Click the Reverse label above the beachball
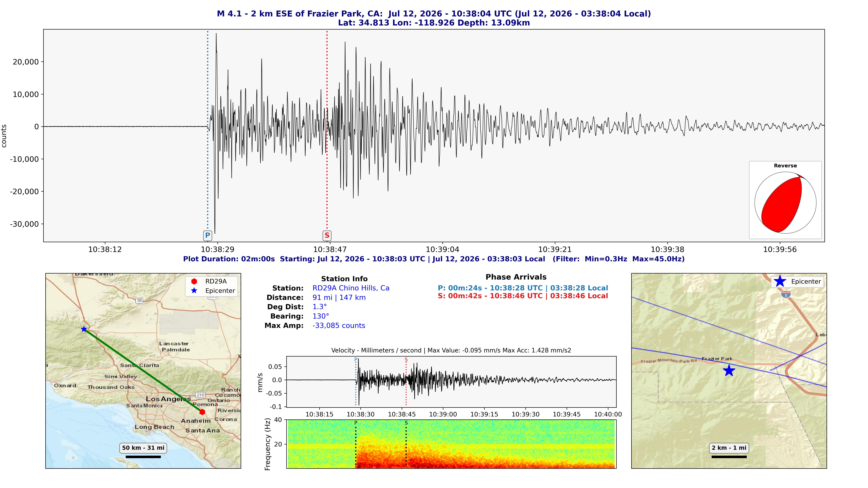Image resolution: width=868 pixels, height=488 pixels. 785,166
